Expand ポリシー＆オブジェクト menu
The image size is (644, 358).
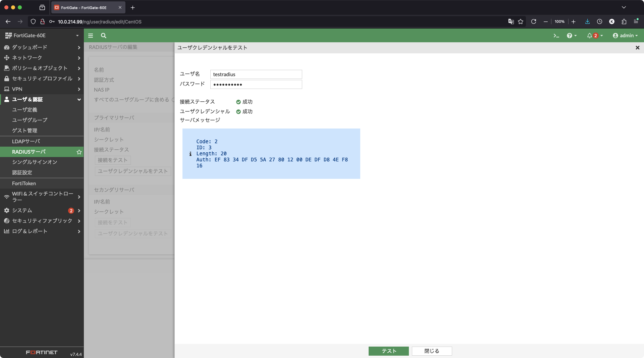coord(42,68)
